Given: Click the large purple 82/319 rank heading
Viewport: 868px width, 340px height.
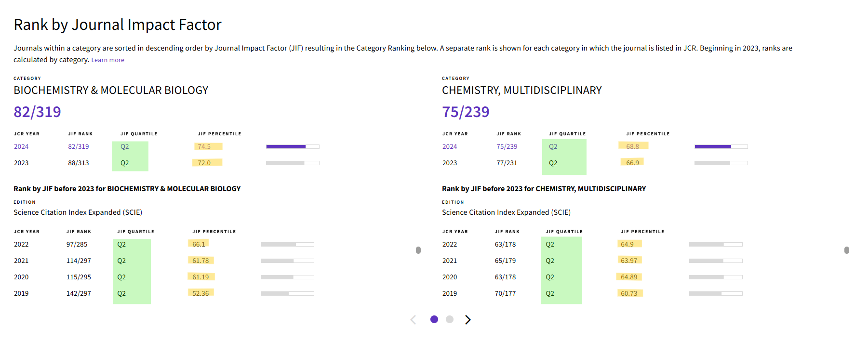Looking at the screenshot, I should coord(38,112).
